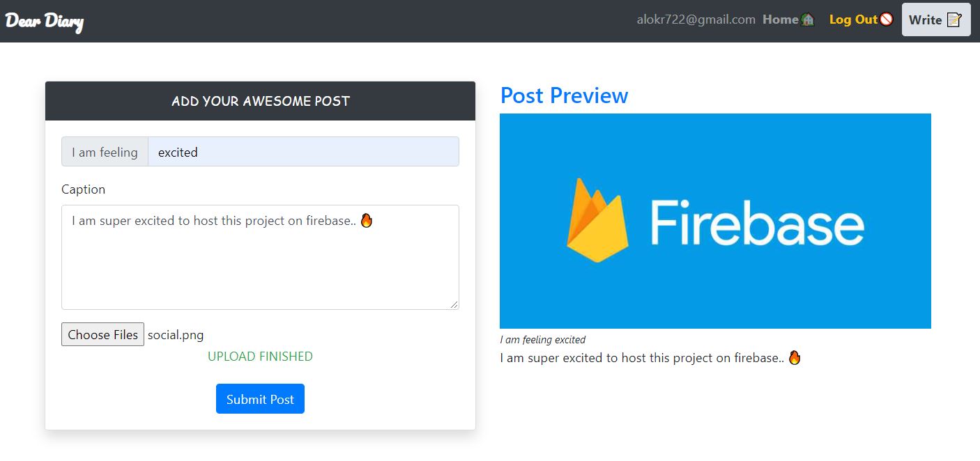Viewport: 980px width, 461px height.
Task: Click the 'Add Your Awesome Post' card header
Action: (x=261, y=101)
